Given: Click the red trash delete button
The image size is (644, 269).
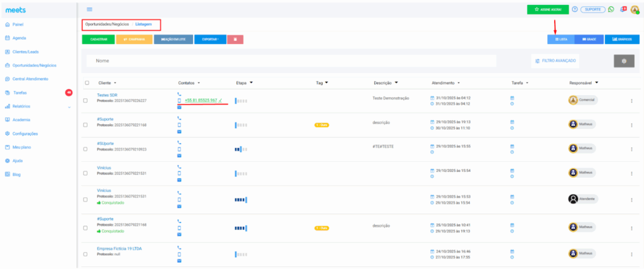Looking at the screenshot, I should point(235,39).
